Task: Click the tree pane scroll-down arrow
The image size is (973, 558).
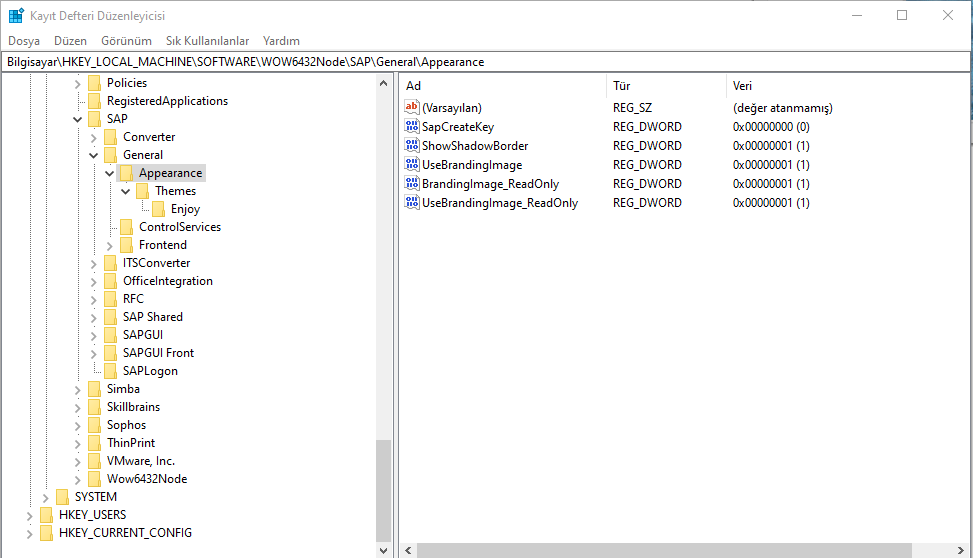Action: pos(383,550)
